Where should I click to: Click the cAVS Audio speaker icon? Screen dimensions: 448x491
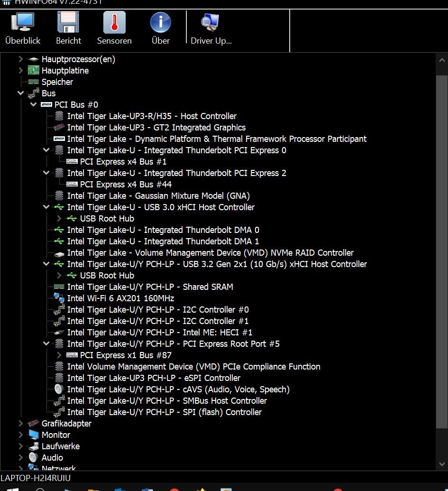[x=59, y=389]
